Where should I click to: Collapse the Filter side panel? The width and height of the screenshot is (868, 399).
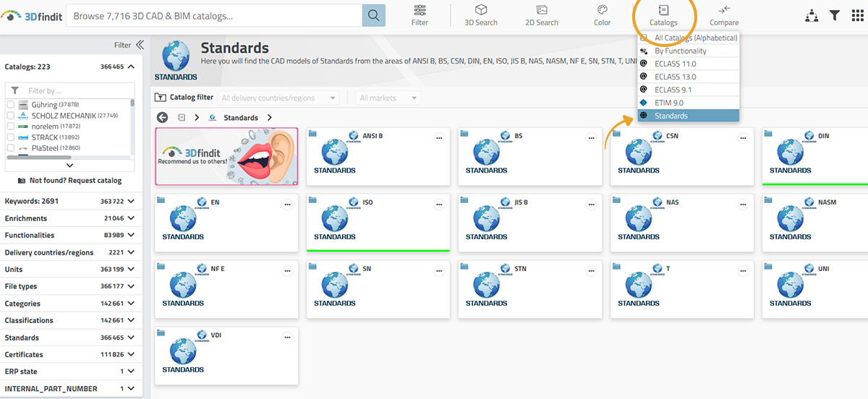[x=140, y=45]
